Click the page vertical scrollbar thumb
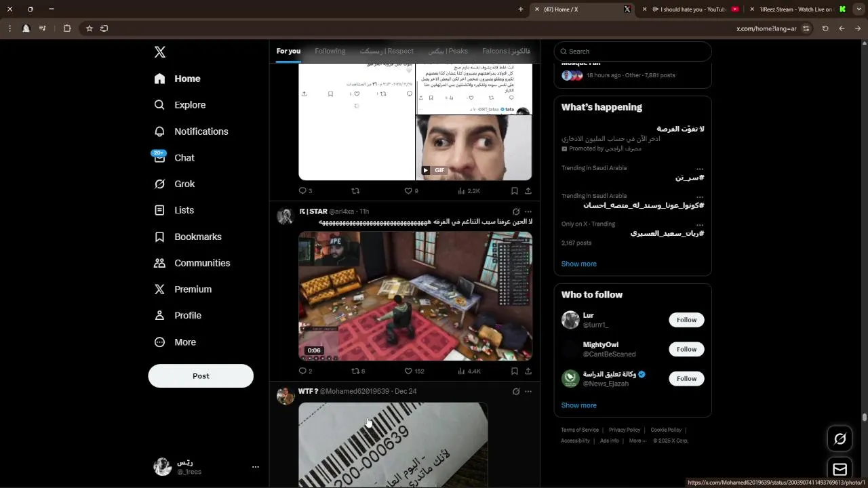This screenshot has width=868, height=488. tap(864, 418)
